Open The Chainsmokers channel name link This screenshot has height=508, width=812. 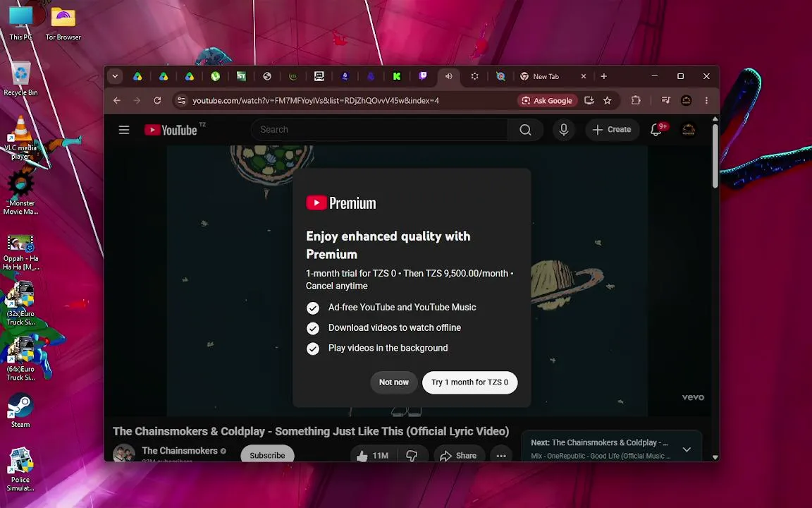click(180, 450)
